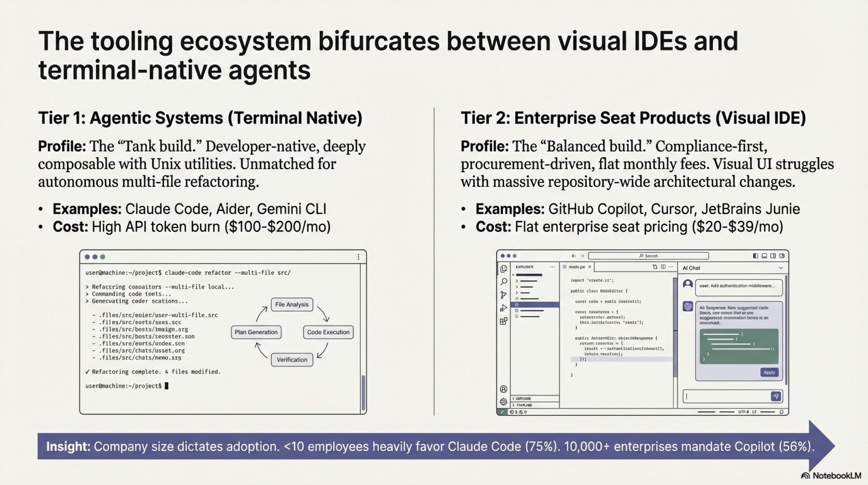This screenshot has width=868, height=485.
Task: Toggle secondary sidebar layout icon in IDE title bar
Action: pos(773,256)
